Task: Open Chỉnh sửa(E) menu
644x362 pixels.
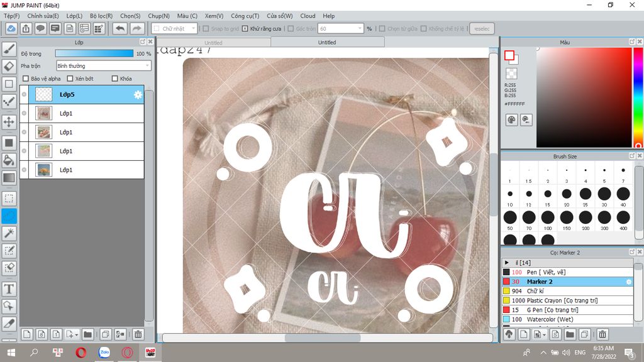Action: pyautogui.click(x=43, y=16)
